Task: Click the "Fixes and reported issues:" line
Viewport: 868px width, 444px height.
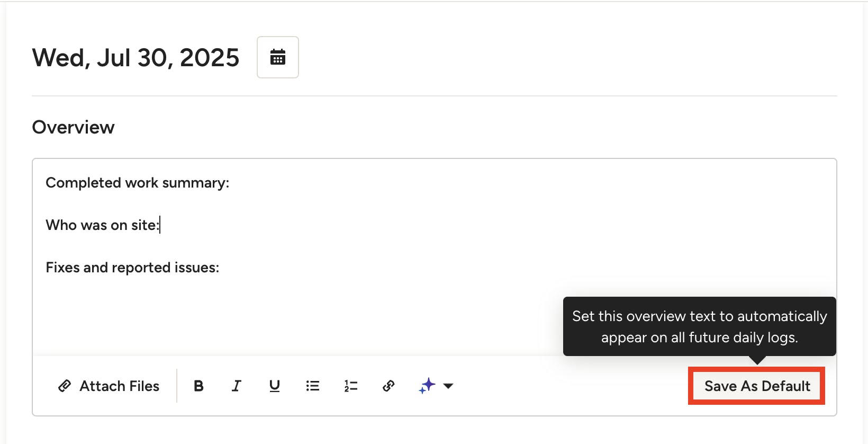Action: coord(132,268)
